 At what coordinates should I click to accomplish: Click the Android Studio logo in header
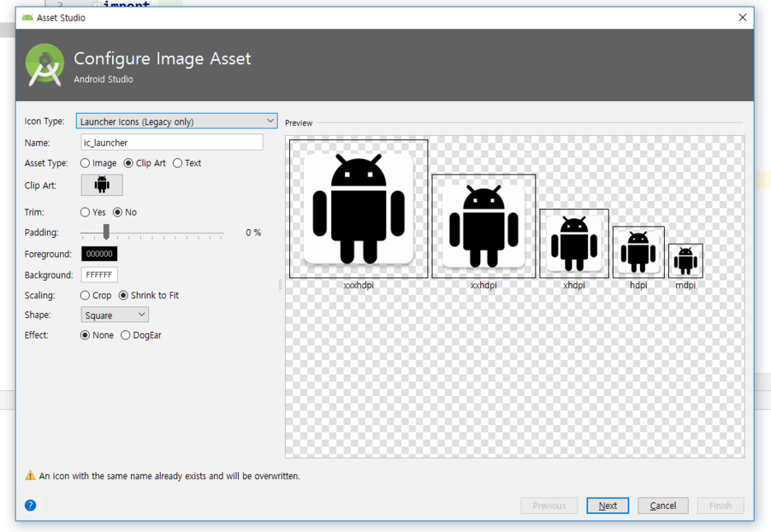click(44, 65)
